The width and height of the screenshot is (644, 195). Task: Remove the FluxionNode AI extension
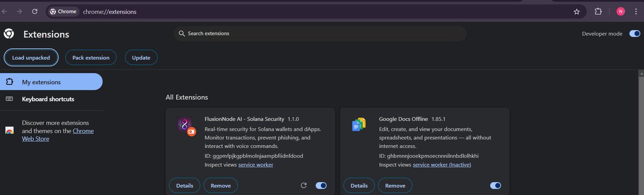[221, 185]
